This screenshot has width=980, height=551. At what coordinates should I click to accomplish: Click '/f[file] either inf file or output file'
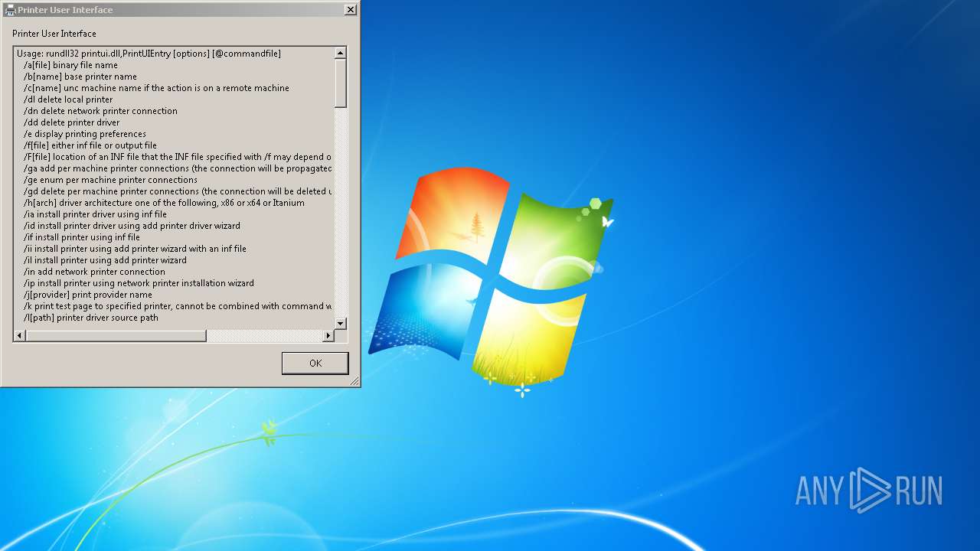click(x=90, y=145)
